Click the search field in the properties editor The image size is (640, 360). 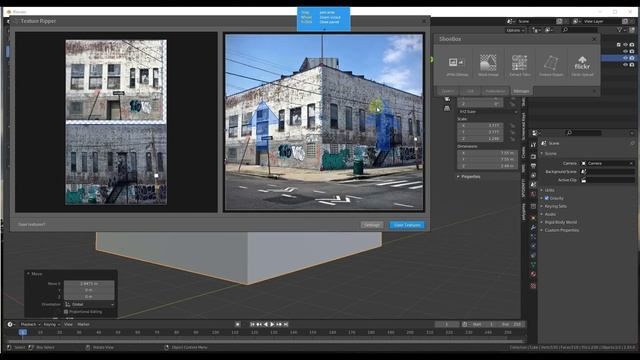[584, 133]
